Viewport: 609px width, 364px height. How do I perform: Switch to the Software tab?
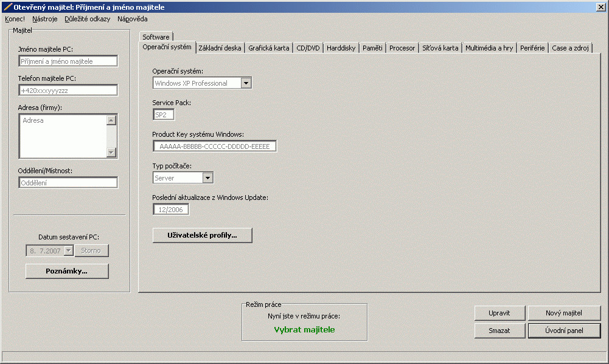click(156, 36)
